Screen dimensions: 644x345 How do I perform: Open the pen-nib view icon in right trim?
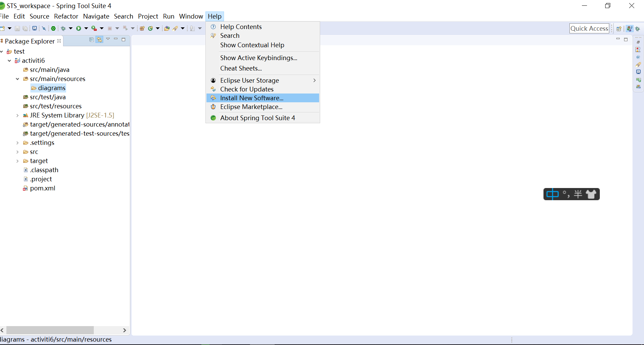click(638, 64)
